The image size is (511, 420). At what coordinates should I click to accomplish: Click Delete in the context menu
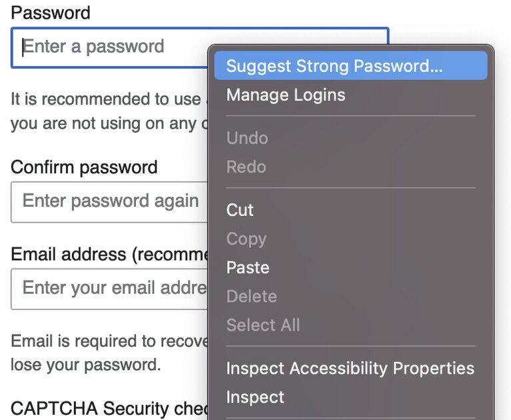tap(251, 296)
